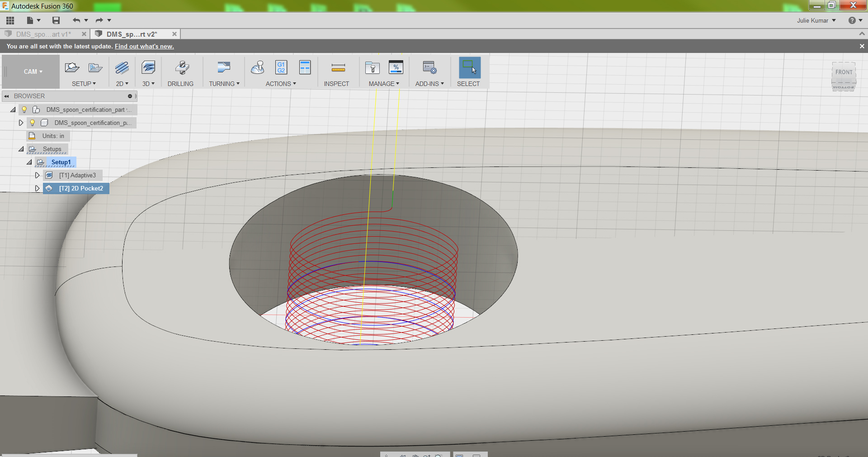
Task: Click the FRONT face of view cube
Action: 844,72
